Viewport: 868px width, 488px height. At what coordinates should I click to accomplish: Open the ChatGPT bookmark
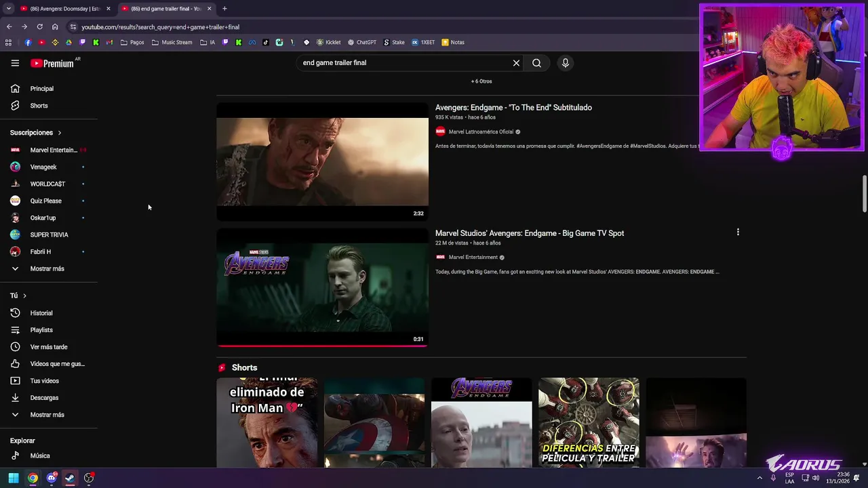coord(362,42)
